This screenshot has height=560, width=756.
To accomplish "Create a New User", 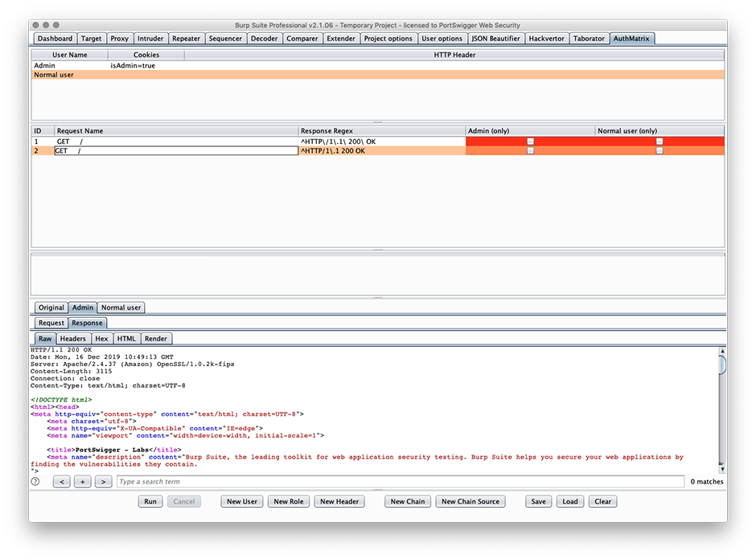I will click(x=241, y=501).
